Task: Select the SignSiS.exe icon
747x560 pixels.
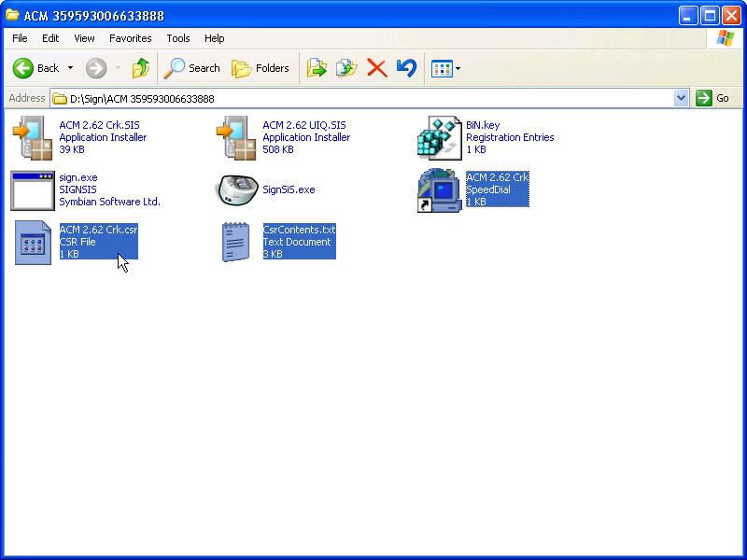Action: coord(236,189)
